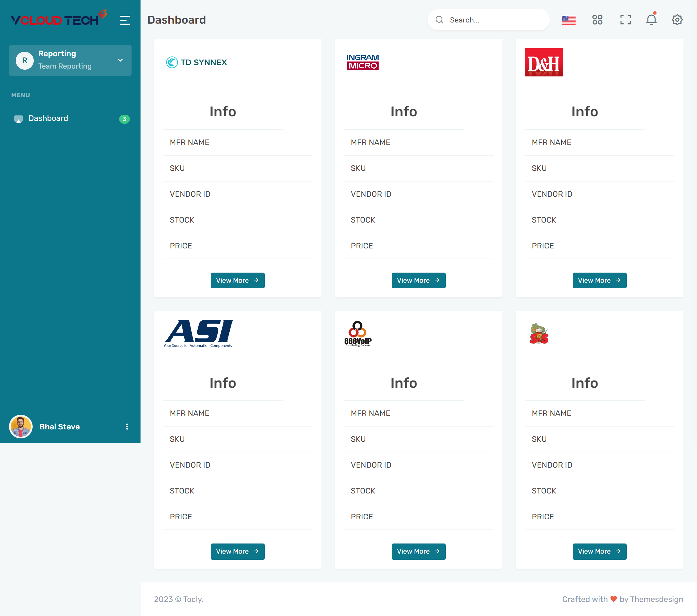Viewport: 697px width, 616px height.
Task: Click the Ingram Micro logo
Action: (x=363, y=62)
